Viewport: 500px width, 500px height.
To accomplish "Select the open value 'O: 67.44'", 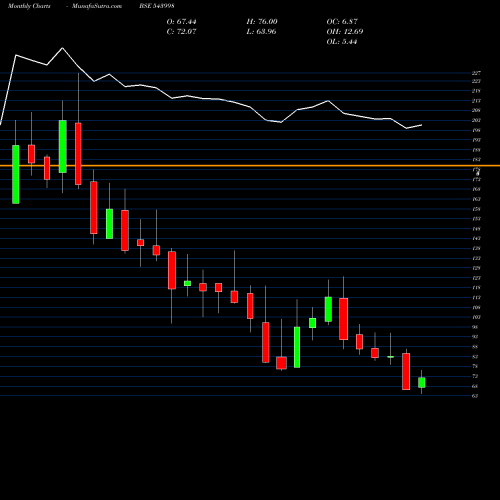I will (x=181, y=22).
